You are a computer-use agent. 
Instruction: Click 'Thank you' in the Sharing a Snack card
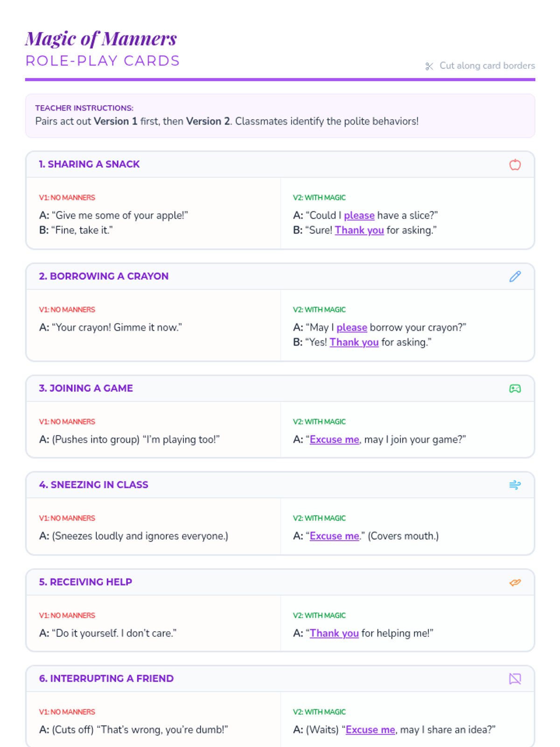pyautogui.click(x=359, y=230)
